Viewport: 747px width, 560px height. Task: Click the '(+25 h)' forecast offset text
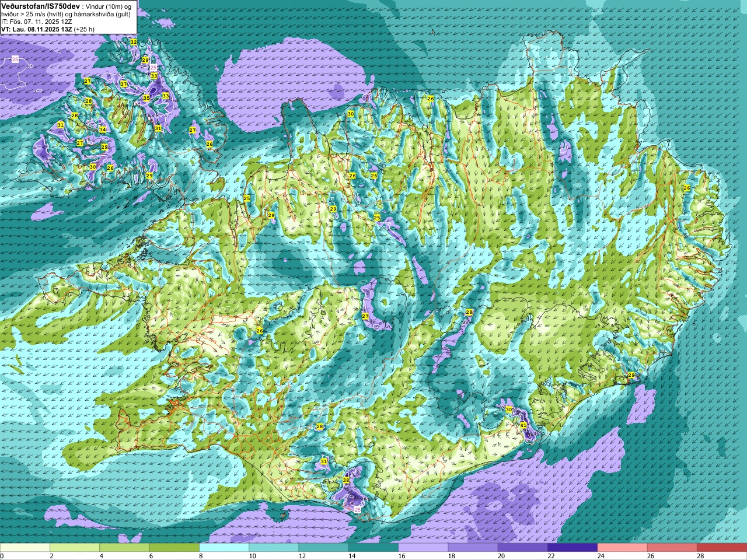point(85,29)
